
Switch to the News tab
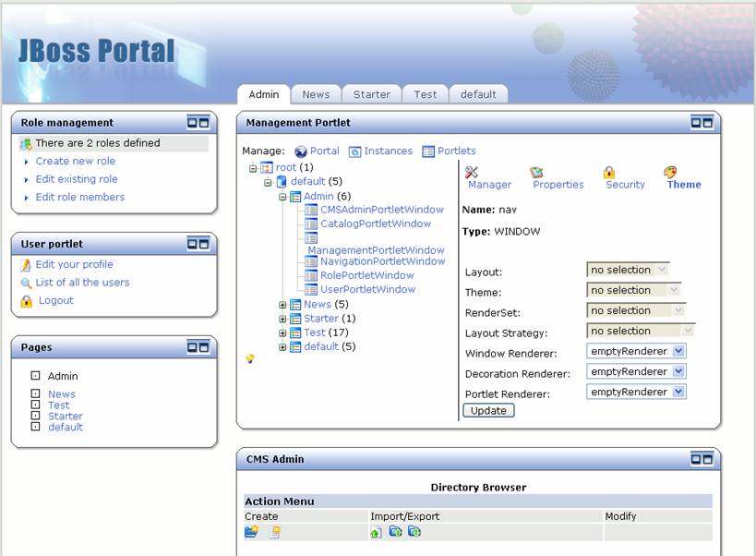(x=316, y=94)
